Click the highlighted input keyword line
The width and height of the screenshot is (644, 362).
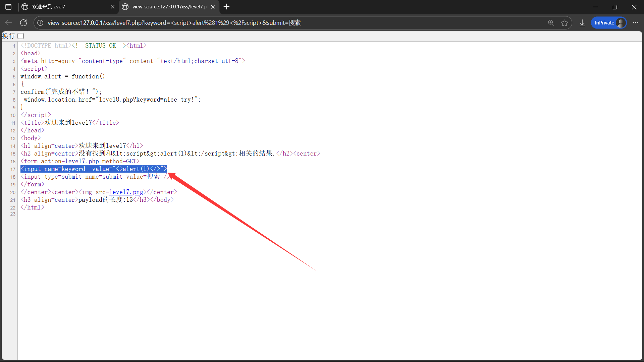[94, 169]
